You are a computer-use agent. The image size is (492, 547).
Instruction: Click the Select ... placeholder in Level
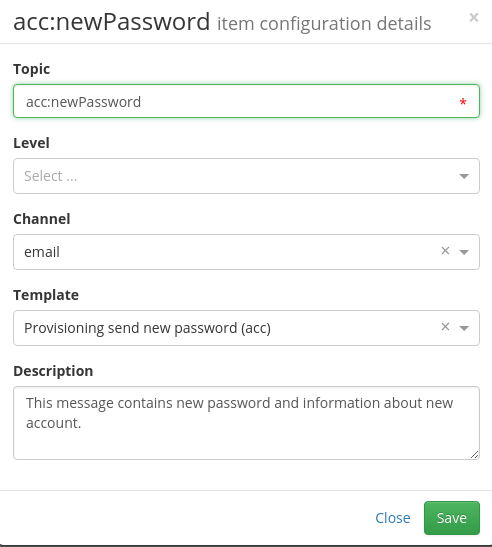click(51, 176)
